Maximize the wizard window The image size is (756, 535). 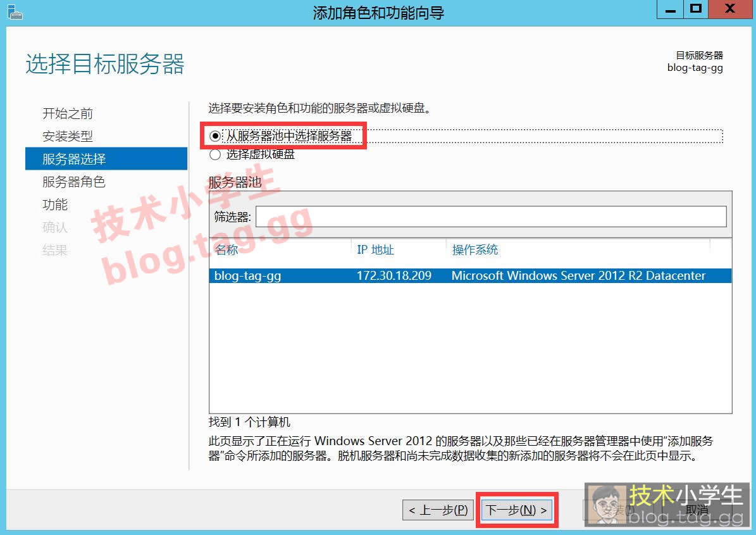[x=697, y=10]
